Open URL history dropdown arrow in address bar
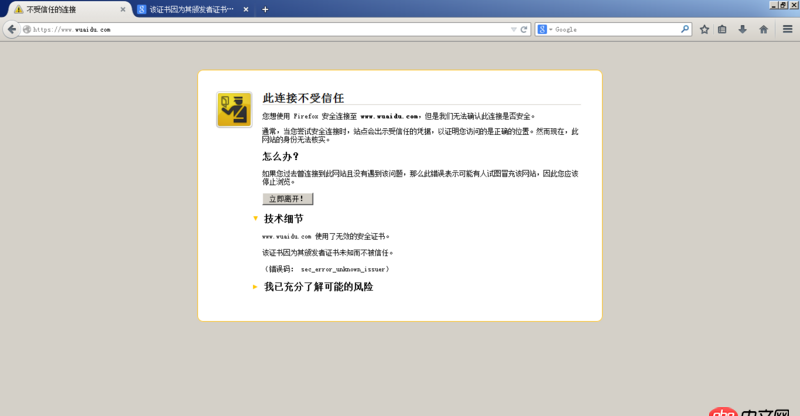The width and height of the screenshot is (800, 416). coord(514,30)
